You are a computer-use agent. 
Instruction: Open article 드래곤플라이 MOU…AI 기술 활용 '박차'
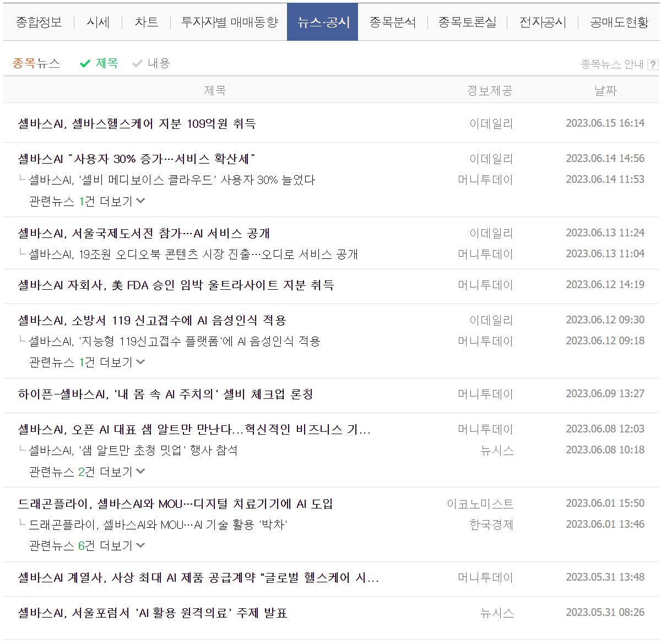tap(158, 524)
